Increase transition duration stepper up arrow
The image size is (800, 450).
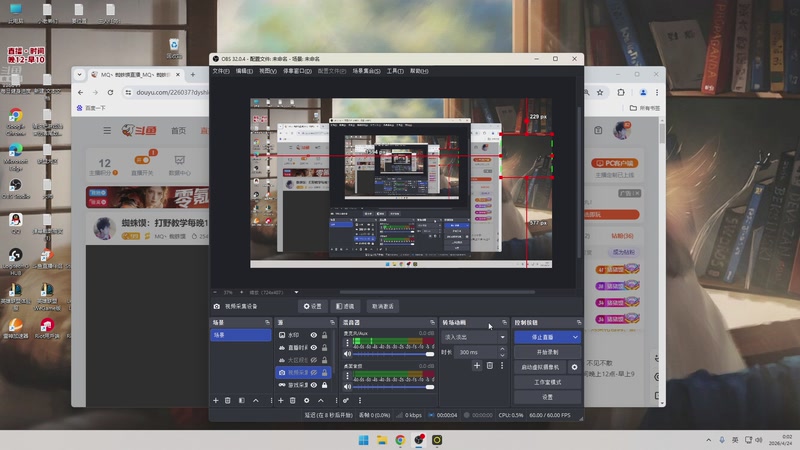point(502,349)
